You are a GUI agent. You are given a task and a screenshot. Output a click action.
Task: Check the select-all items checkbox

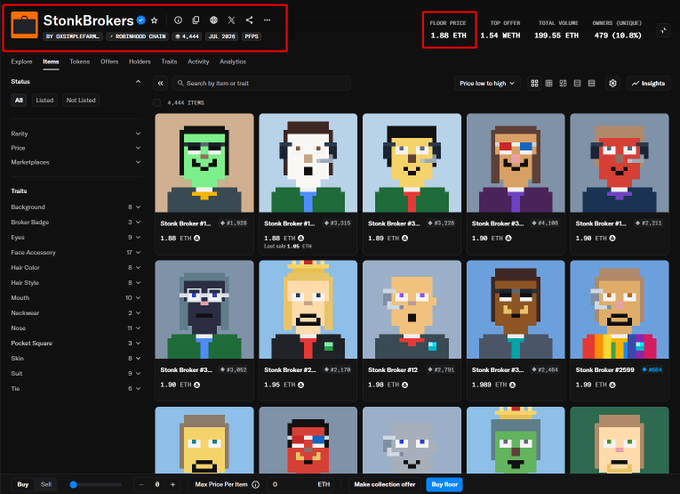coord(157,103)
